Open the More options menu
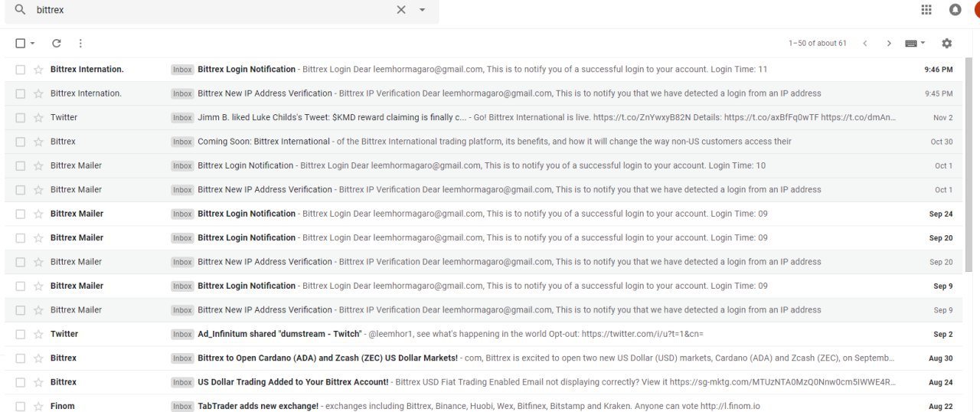This screenshot has height=412, width=980. [80, 44]
